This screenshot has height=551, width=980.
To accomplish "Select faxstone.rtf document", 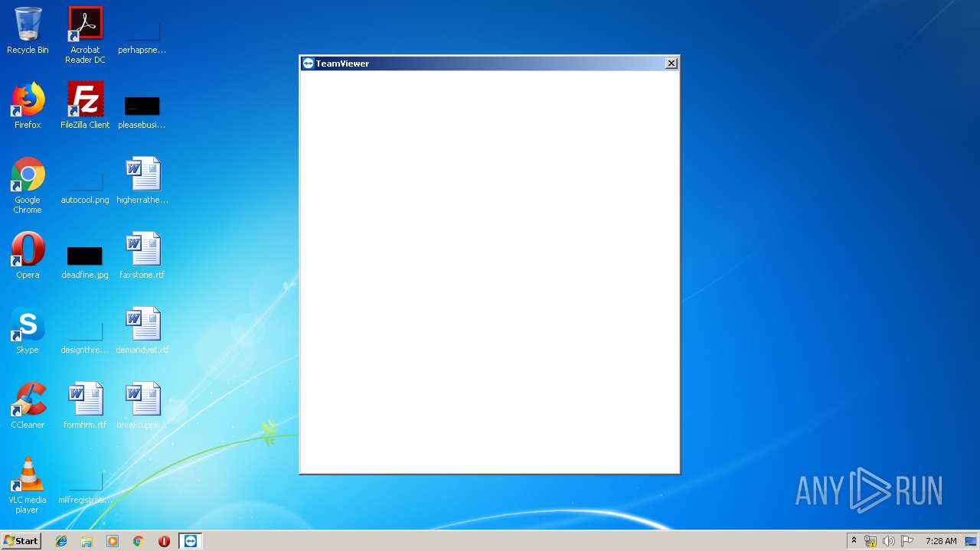I will click(x=142, y=256).
